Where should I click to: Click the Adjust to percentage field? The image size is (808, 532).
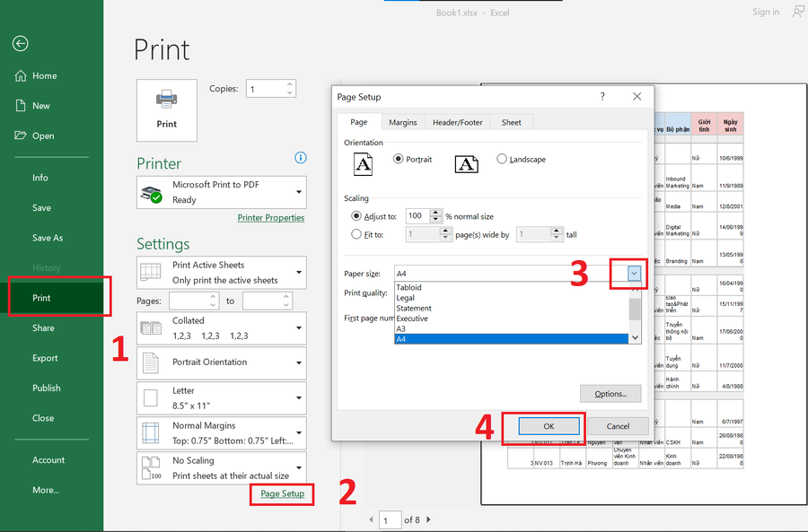[417, 216]
